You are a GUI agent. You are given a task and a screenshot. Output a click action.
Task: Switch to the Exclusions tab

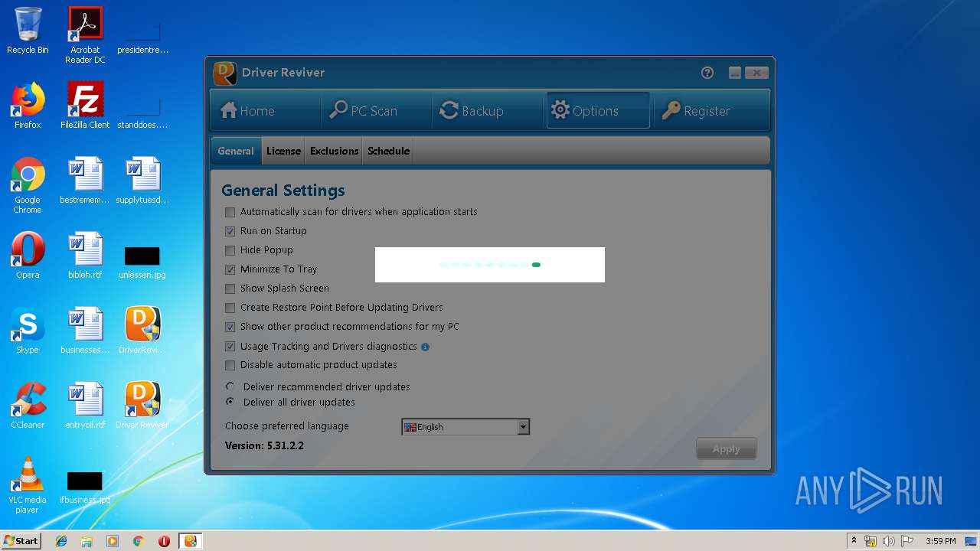334,151
